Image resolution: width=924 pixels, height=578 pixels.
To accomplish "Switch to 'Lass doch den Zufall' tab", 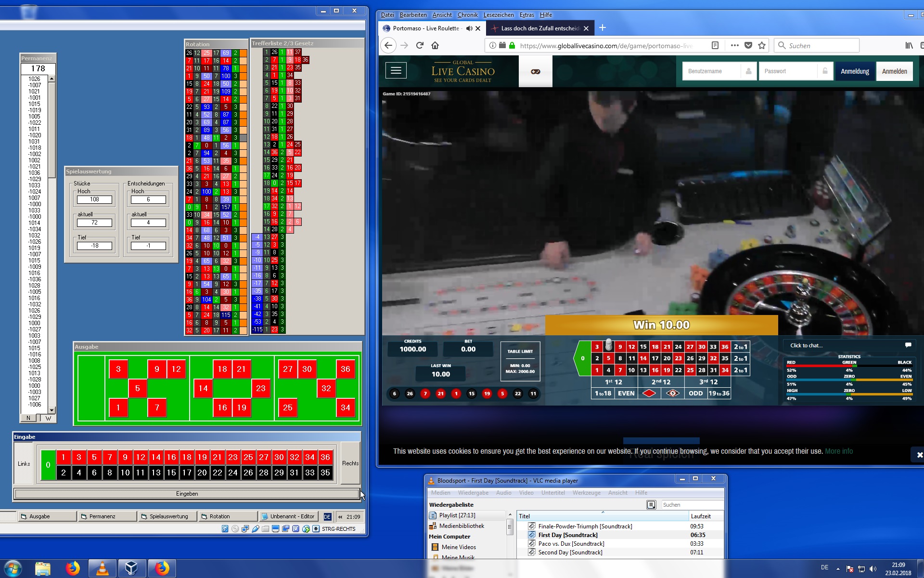I will click(539, 28).
